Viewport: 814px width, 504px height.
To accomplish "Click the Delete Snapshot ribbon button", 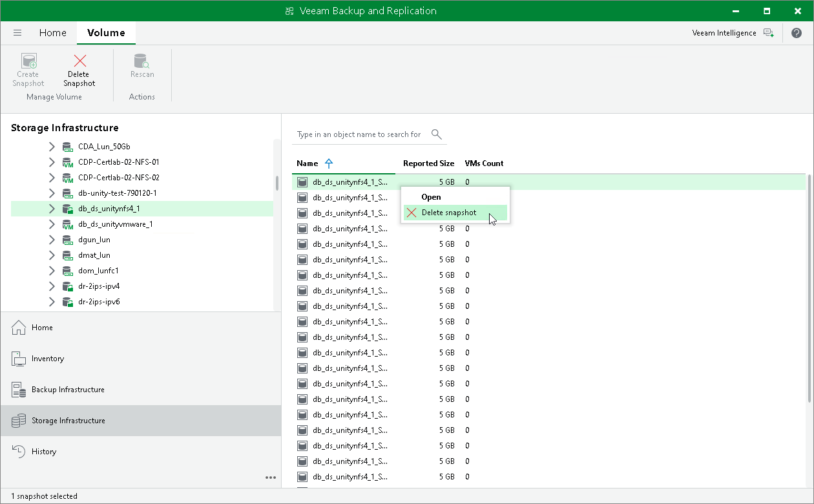I will click(x=79, y=70).
